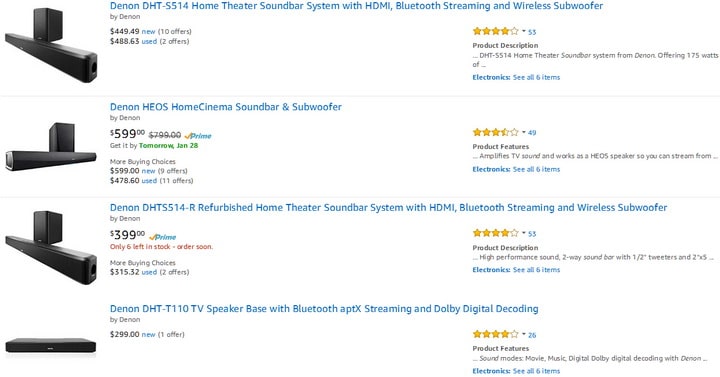The image size is (720, 377).
Task: Open the DHTS514-R Refurbished soundbar image
Action: (x=51, y=247)
